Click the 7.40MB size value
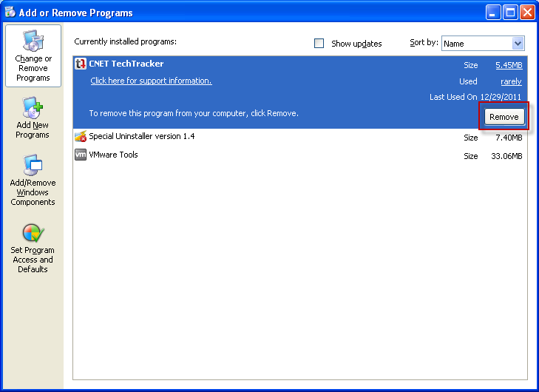 (509, 138)
